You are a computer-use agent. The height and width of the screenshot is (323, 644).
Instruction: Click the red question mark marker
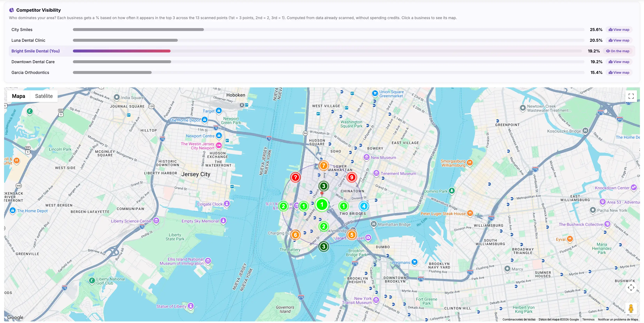click(295, 177)
